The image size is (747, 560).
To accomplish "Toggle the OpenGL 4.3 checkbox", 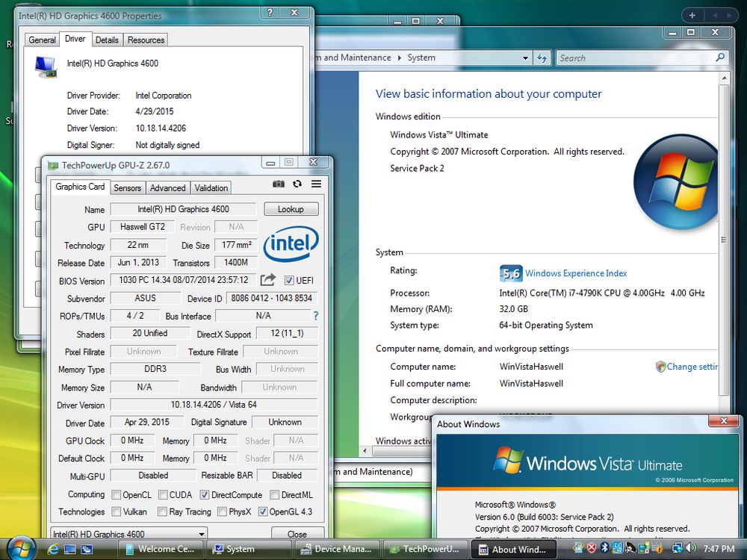I will (262, 511).
